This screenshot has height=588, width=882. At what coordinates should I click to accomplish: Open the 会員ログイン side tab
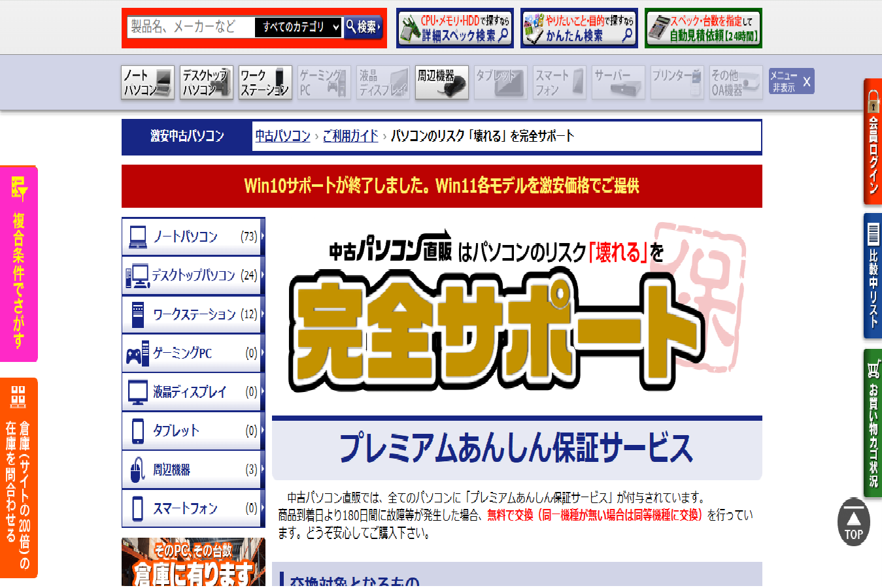(872, 142)
